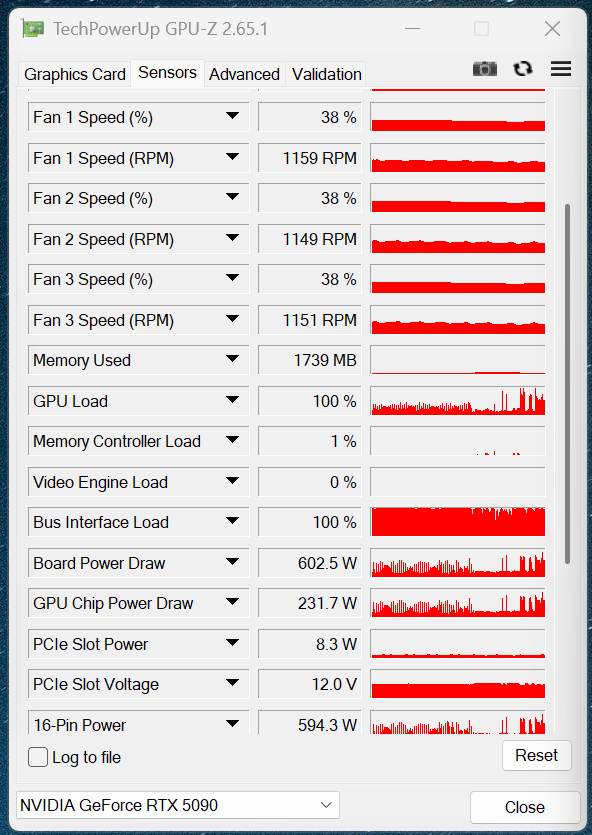Expand the GPU Load sensor dropdown arrow
592x835 pixels.
[232, 400]
